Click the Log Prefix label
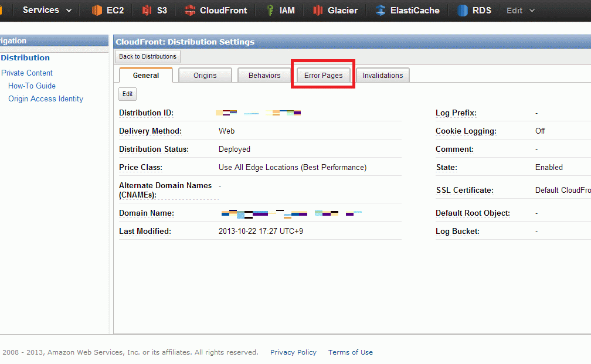Screen dimensions: 591x364 tap(456, 113)
